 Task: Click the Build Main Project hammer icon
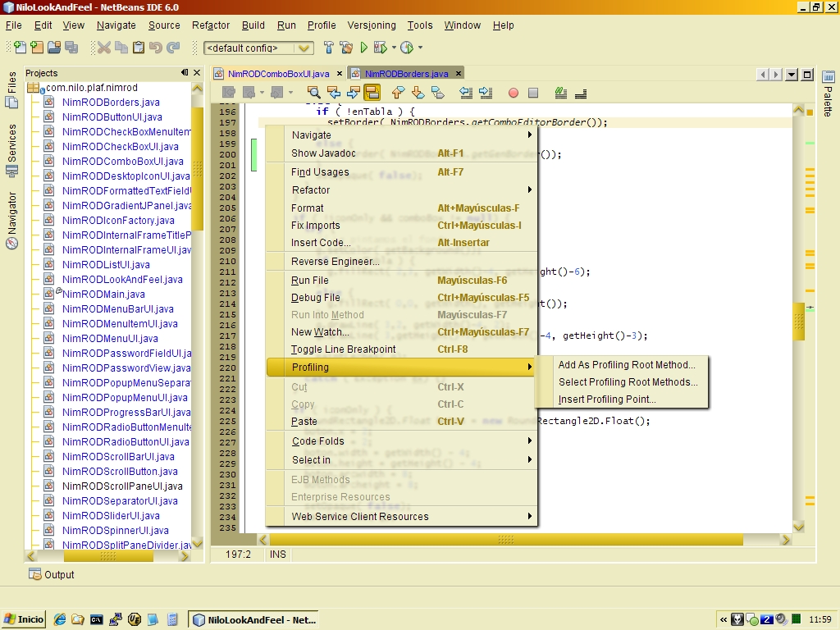click(329, 48)
